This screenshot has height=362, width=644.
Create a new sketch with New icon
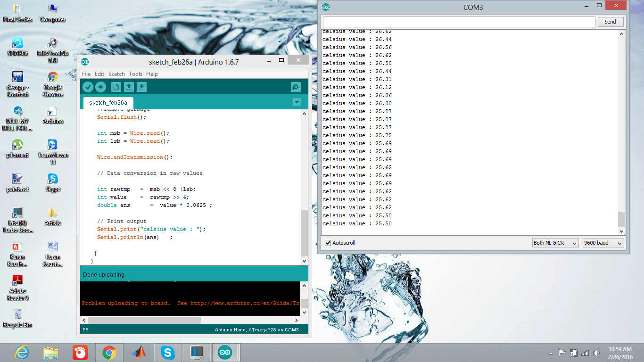pos(116,87)
